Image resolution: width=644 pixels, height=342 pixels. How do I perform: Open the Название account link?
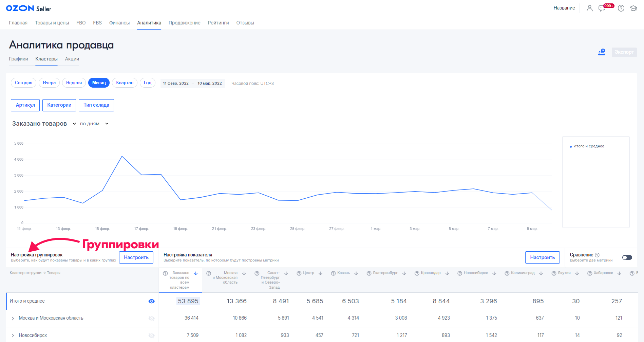(x=564, y=8)
